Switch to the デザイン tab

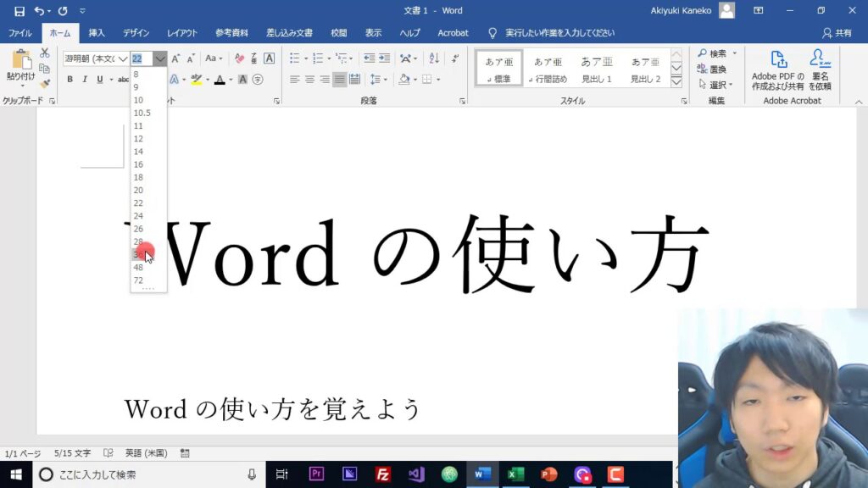click(136, 33)
